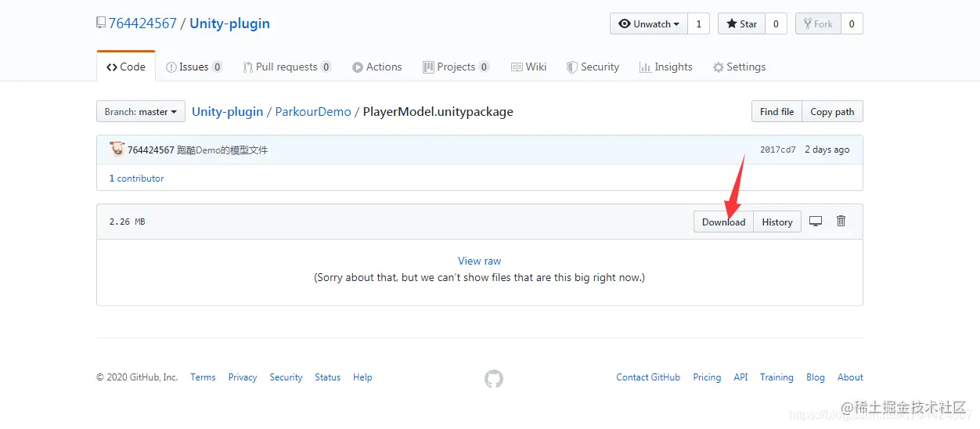980x429 pixels.
Task: Click the star count of 0
Action: click(x=776, y=23)
